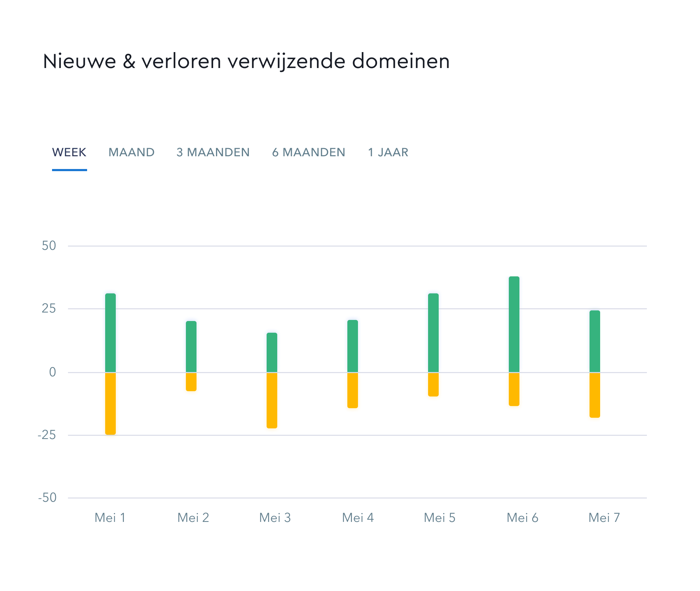Select the tallest green bar, Mei 6
The width and height of the screenshot is (700, 591).
(x=514, y=324)
